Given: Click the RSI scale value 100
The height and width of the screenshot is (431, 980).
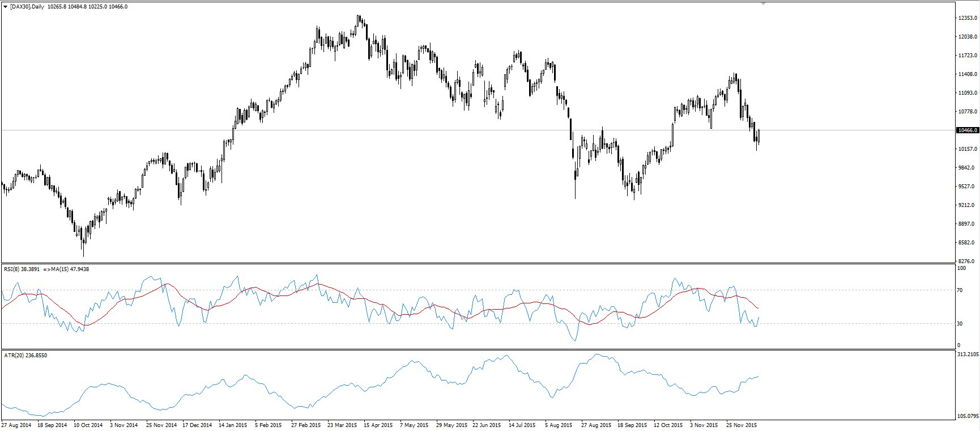Looking at the screenshot, I should [961, 268].
